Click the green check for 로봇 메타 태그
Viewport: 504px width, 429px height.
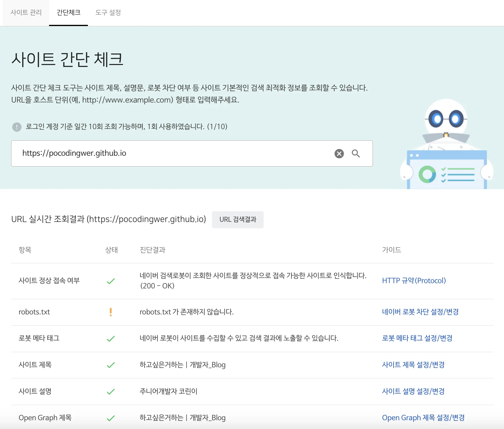[x=111, y=339]
